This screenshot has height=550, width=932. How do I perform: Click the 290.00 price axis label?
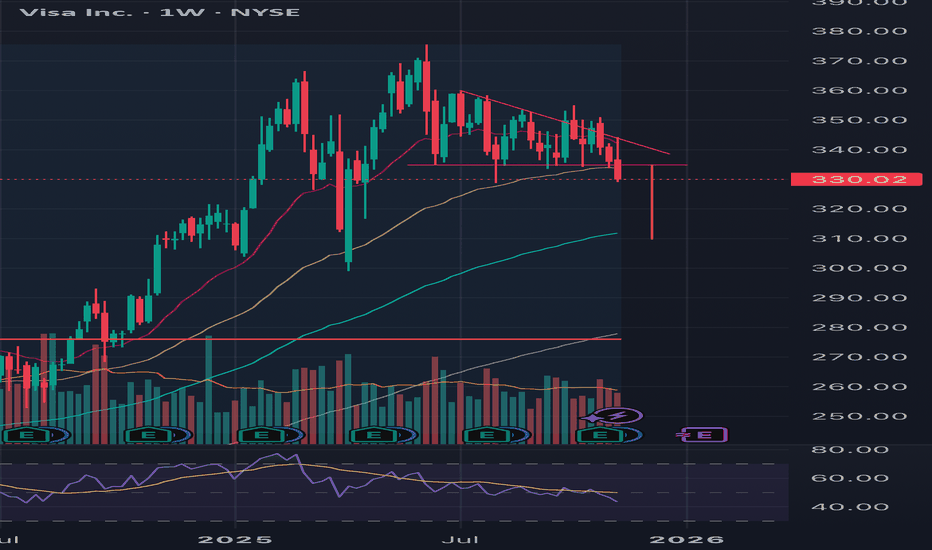click(859, 298)
